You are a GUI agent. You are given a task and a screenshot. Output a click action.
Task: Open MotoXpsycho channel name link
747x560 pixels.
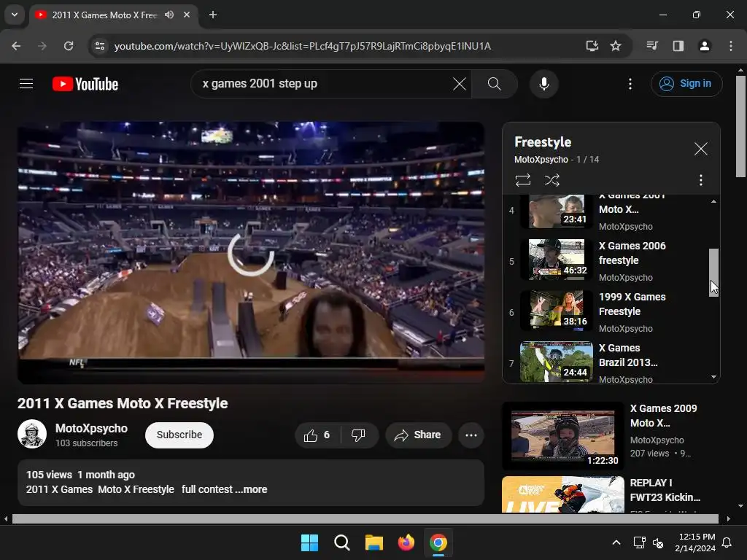pos(91,428)
